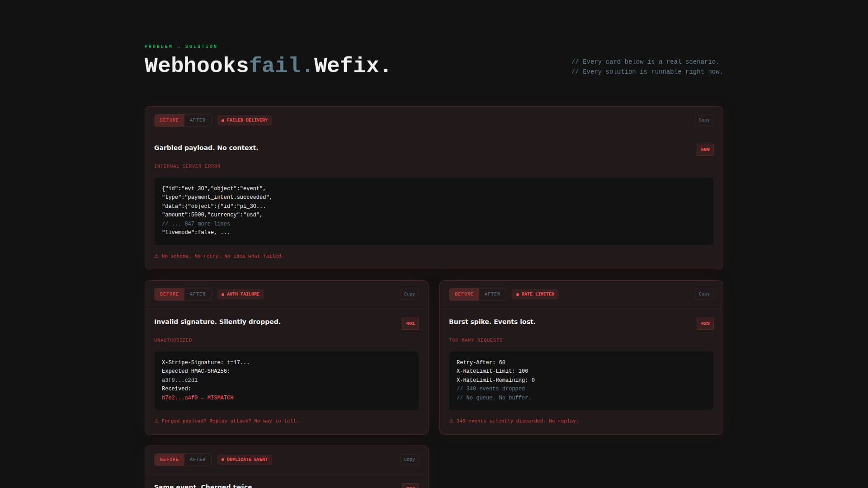Click the FAILED DELIVERY status badge

pos(244,120)
